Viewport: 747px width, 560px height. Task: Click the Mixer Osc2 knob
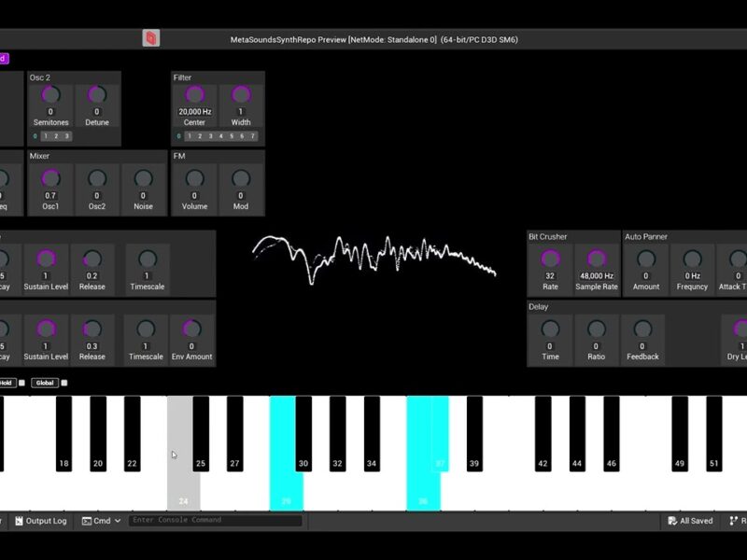point(97,178)
